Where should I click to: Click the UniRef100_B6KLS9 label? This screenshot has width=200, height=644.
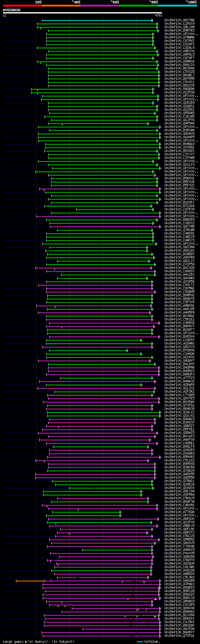[179, 598]
